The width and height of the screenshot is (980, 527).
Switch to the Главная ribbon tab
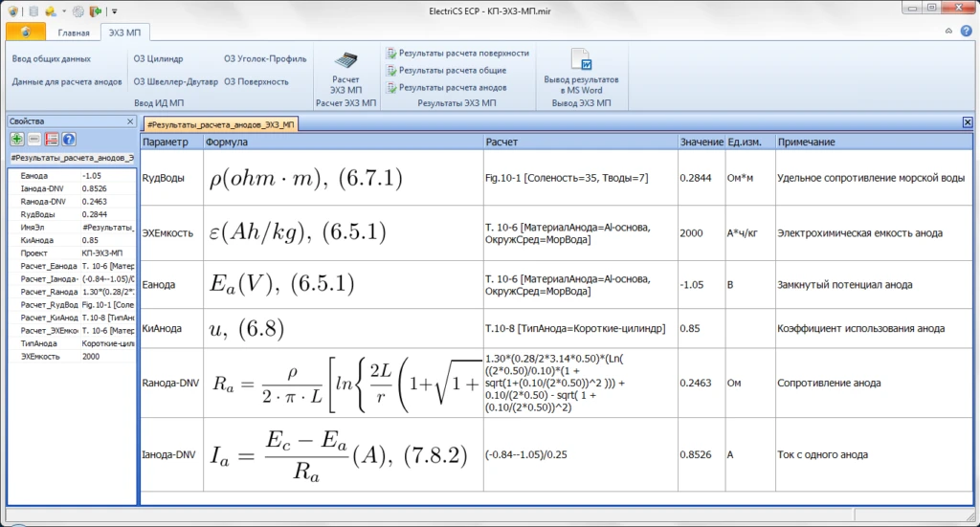[x=74, y=33]
